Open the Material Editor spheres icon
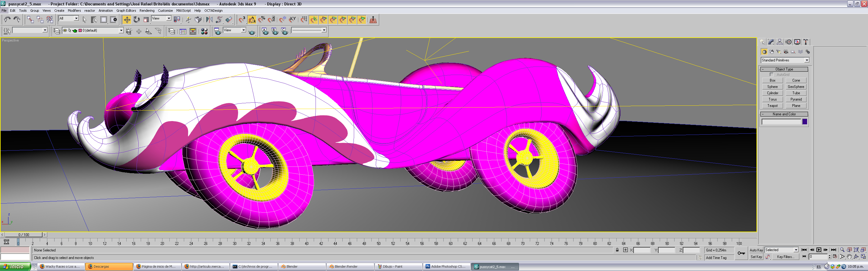This screenshot has width=868, height=271. point(204,31)
